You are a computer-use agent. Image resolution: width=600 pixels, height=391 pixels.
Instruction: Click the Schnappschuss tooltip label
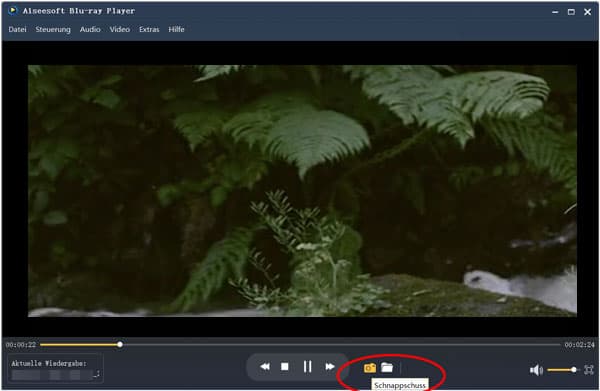pos(399,385)
